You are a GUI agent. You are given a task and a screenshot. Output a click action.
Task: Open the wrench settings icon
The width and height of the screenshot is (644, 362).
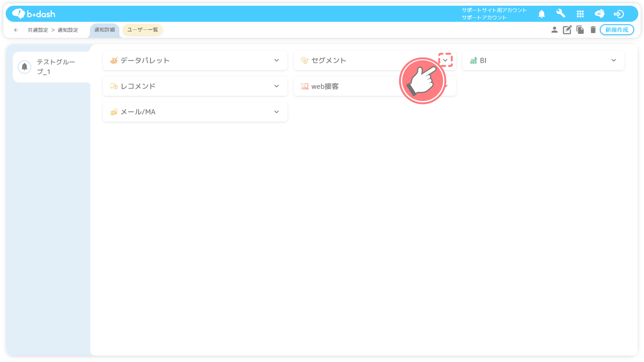click(561, 14)
